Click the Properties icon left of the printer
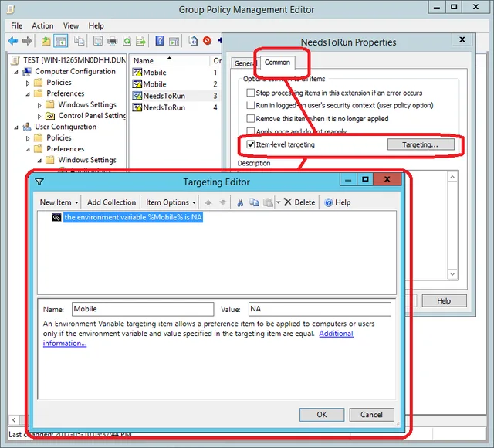 [98, 41]
